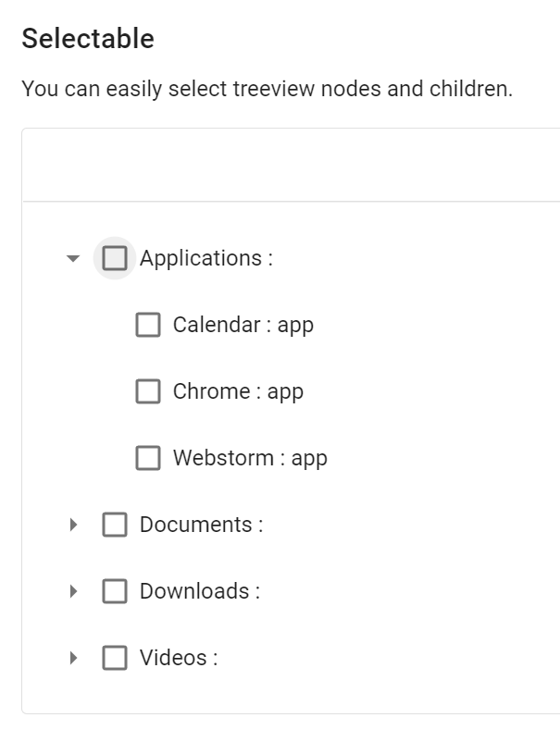Click the Applications node label

tap(205, 258)
